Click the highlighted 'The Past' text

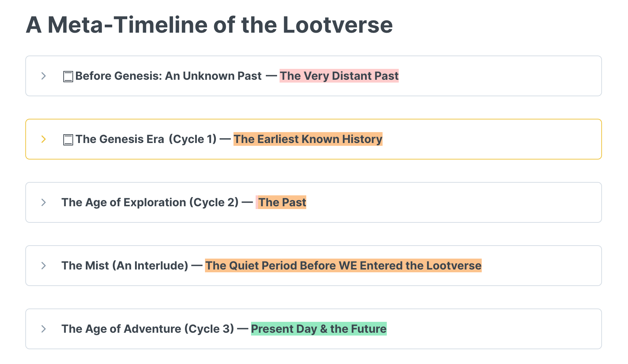pyautogui.click(x=282, y=202)
